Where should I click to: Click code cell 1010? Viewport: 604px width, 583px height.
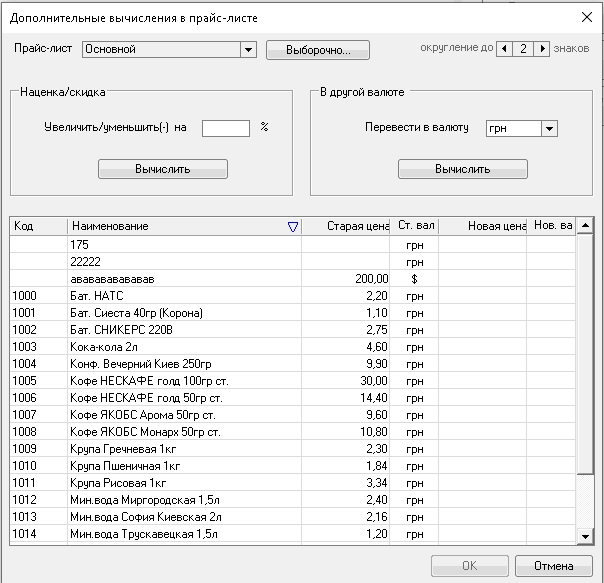tap(39, 465)
